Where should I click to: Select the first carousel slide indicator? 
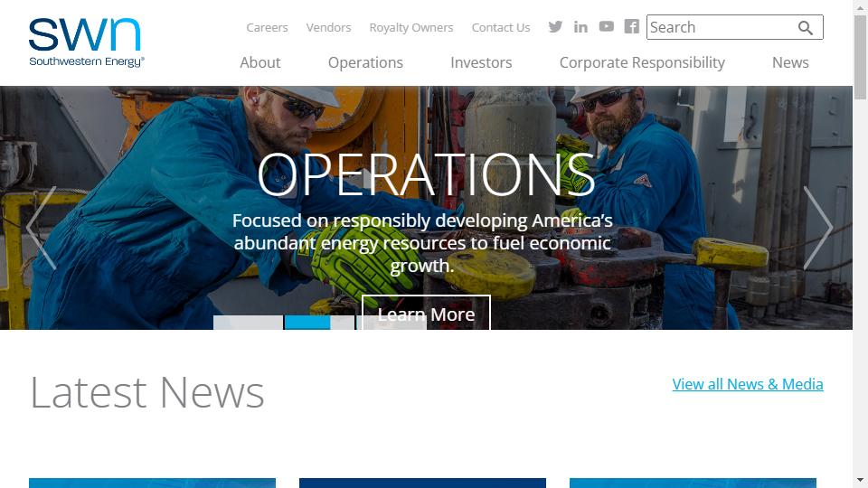point(248,323)
